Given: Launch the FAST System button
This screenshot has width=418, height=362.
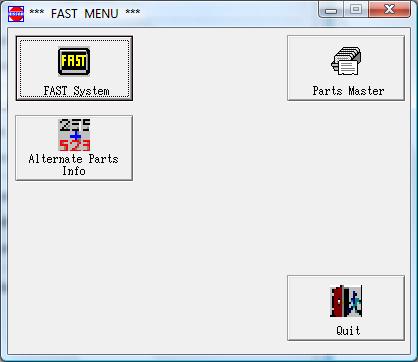Looking at the screenshot, I should point(74,68).
